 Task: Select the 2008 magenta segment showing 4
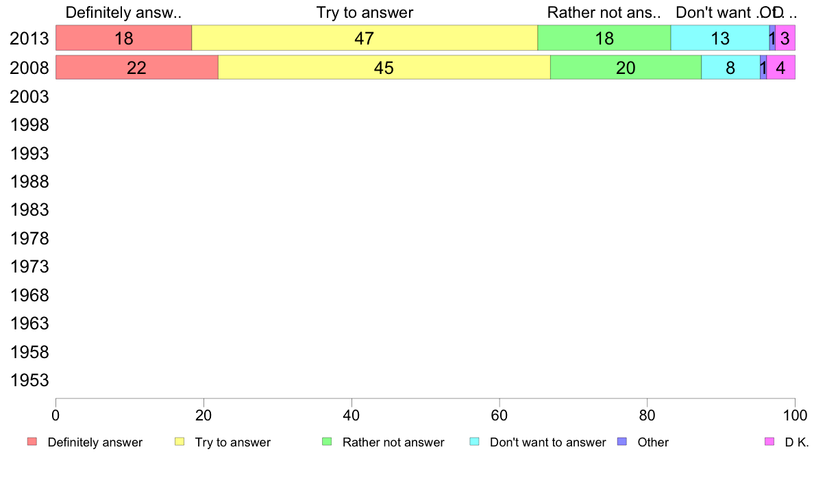pyautogui.click(x=781, y=68)
